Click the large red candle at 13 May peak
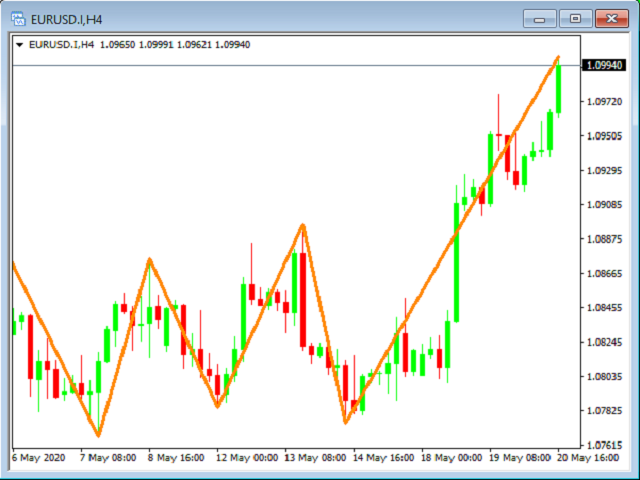 tap(303, 300)
